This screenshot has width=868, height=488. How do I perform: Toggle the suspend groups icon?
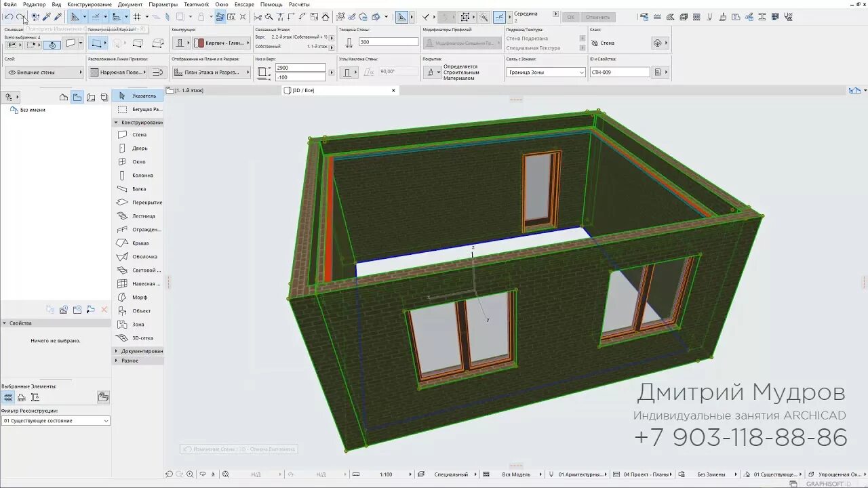220,17
